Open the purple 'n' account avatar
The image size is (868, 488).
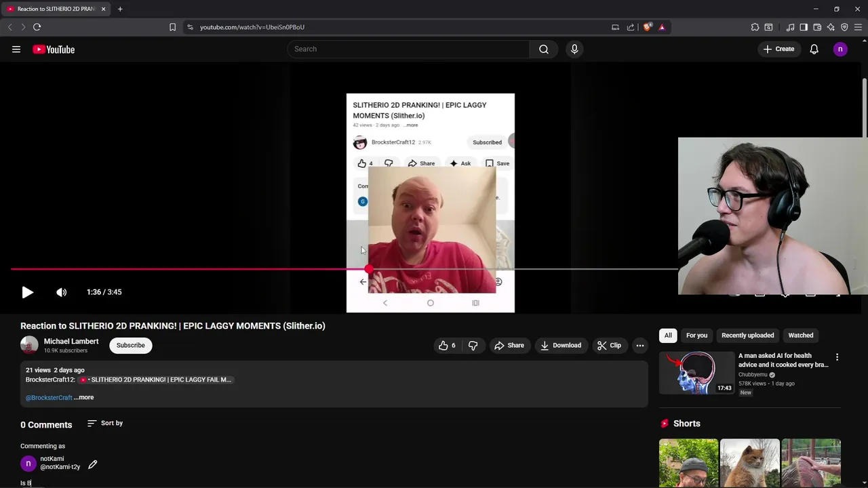click(840, 49)
